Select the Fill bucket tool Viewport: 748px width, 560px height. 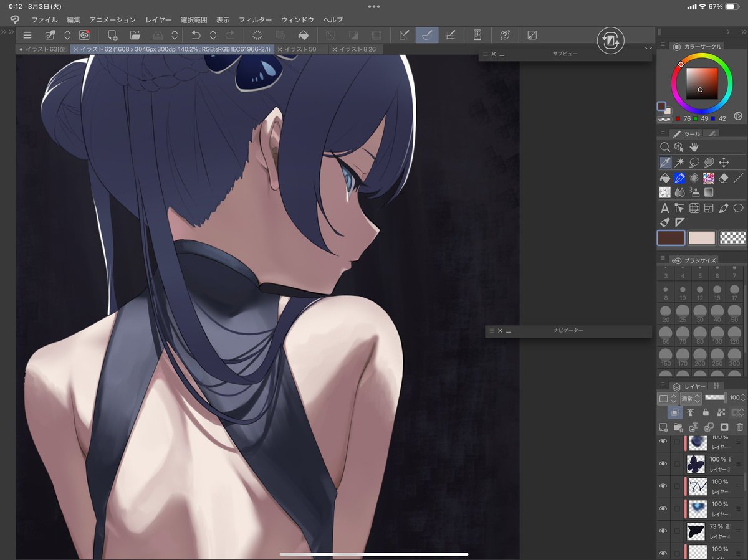[x=665, y=178]
